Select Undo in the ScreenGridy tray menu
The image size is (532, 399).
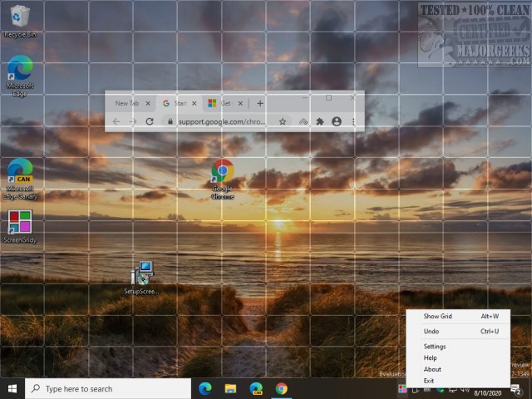pyautogui.click(x=458, y=331)
